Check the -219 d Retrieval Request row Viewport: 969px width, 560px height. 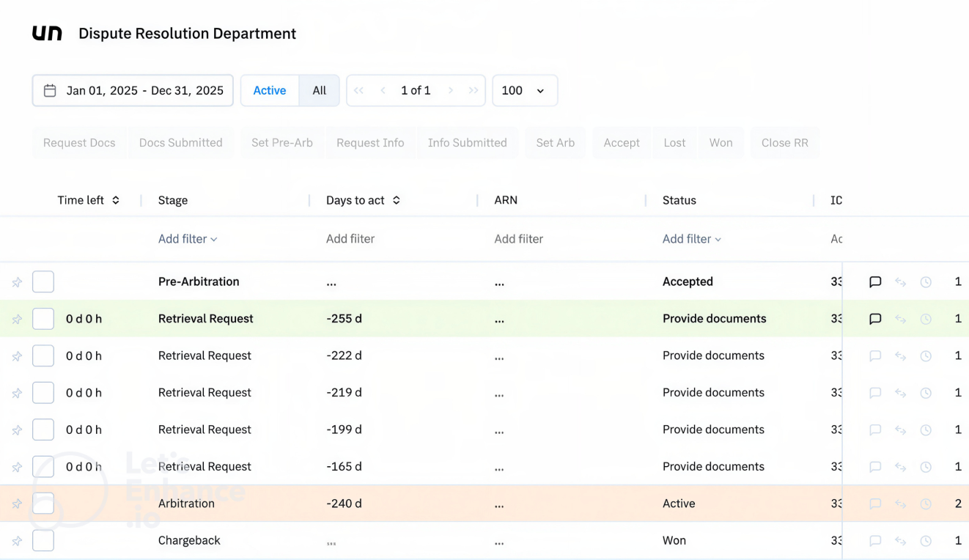coord(43,392)
